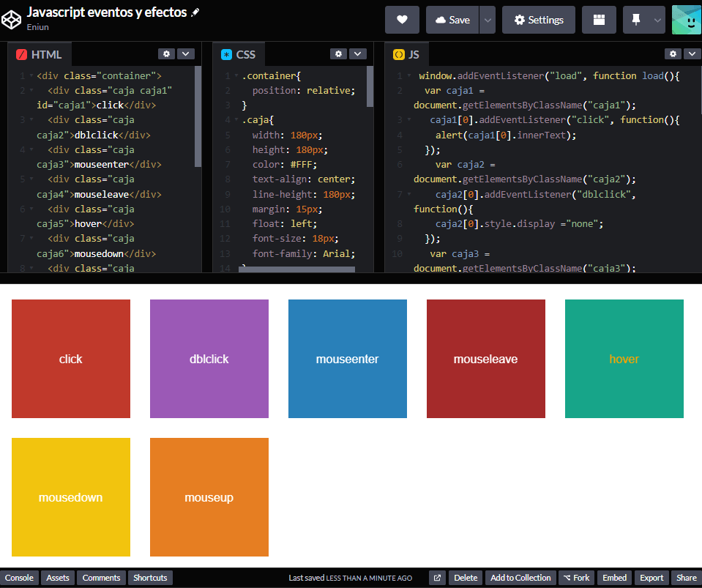Save the pen
Image resolution: width=702 pixels, height=588 pixels.
452,20
